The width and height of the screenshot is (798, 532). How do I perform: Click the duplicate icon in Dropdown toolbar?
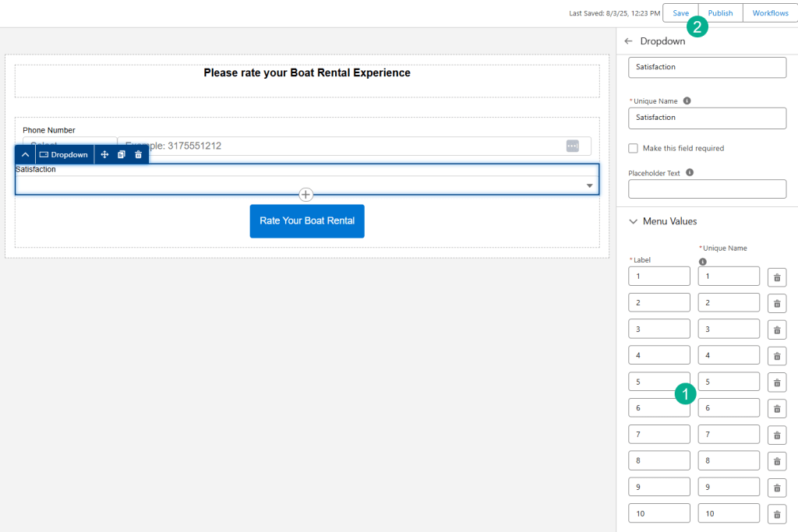point(122,155)
